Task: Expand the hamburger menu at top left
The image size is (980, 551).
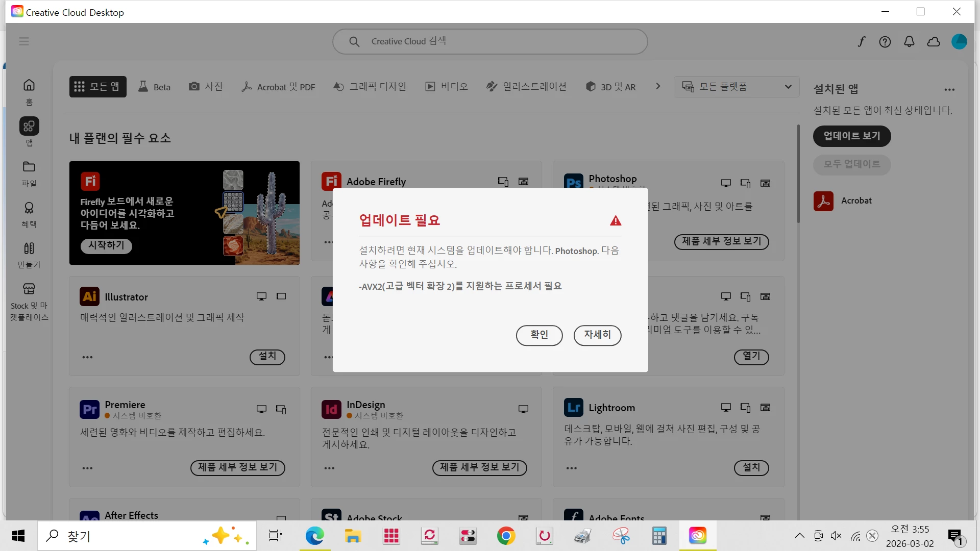Action: click(x=24, y=41)
